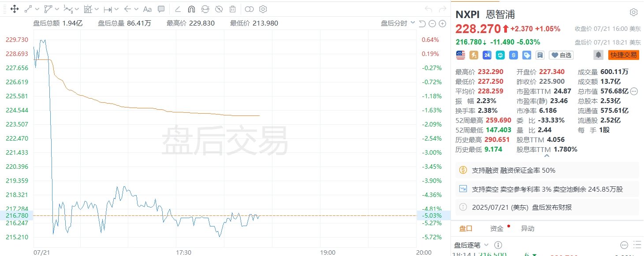Switch to the 异动 tab
Viewport: 644px width, 256px height.
click(x=528, y=228)
